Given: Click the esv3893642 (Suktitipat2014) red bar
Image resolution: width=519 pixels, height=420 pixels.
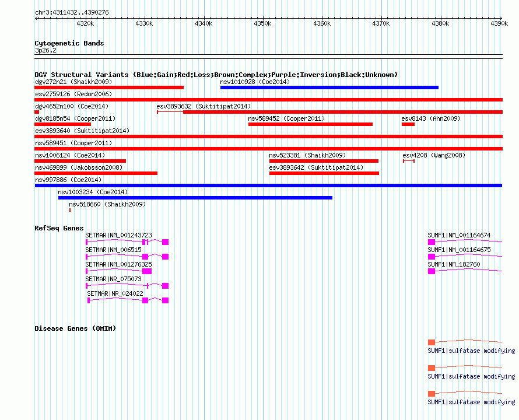Looking at the screenshot, I should [324, 173].
